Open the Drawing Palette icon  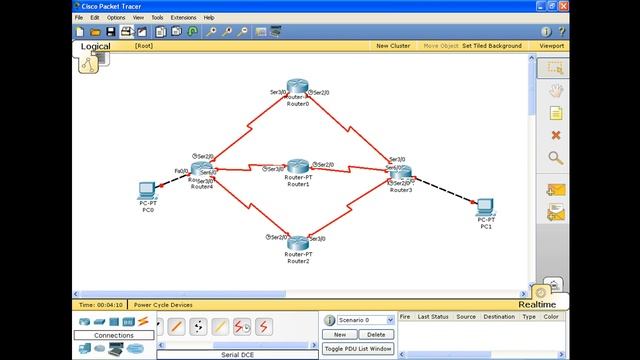coord(261,32)
